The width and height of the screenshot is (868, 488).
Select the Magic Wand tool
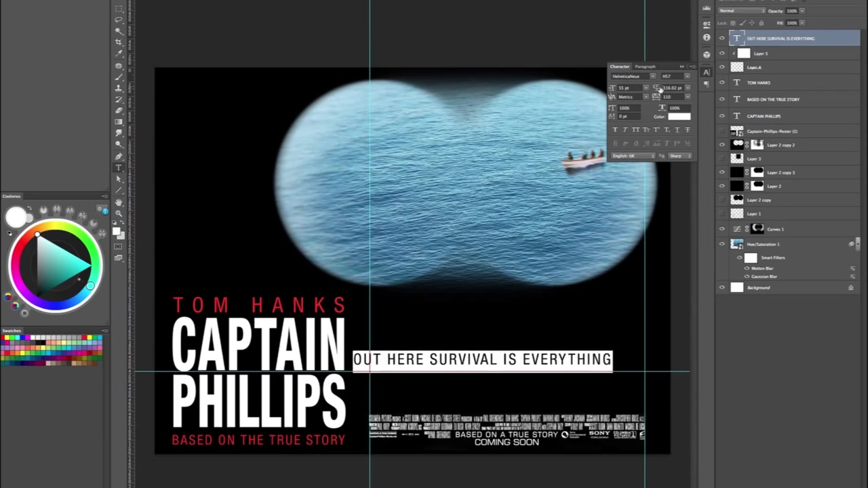click(119, 31)
